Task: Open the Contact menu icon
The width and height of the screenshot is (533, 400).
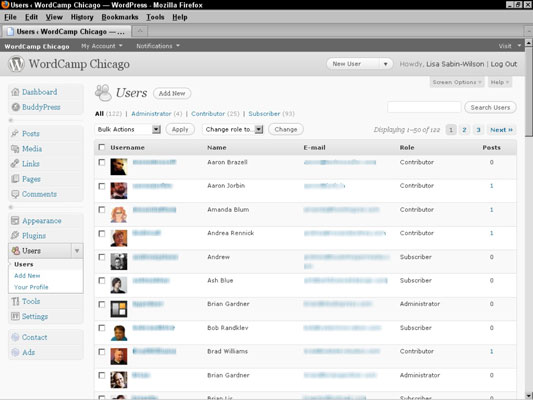Action: (15, 337)
